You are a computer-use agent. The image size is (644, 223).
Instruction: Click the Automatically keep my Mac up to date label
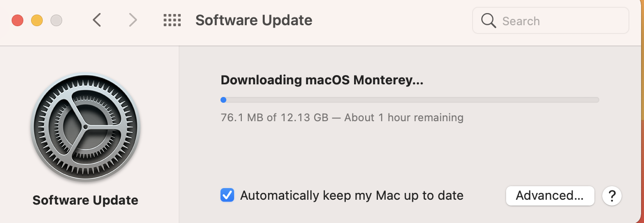pos(352,195)
